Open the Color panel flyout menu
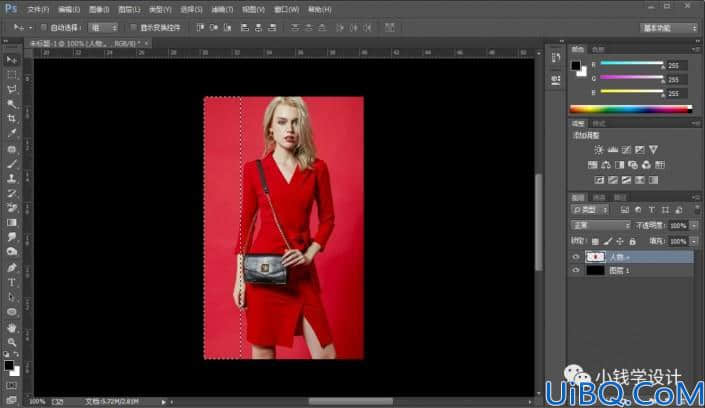Viewport: 705px width, 408px height. pyautogui.click(x=696, y=49)
